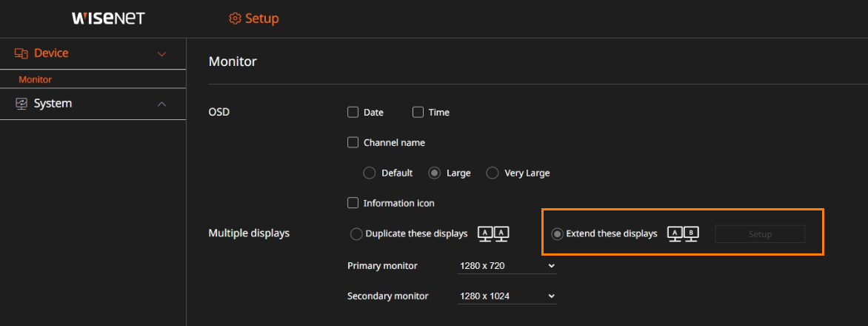
Task: Select the Default size radio button
Action: tap(370, 173)
